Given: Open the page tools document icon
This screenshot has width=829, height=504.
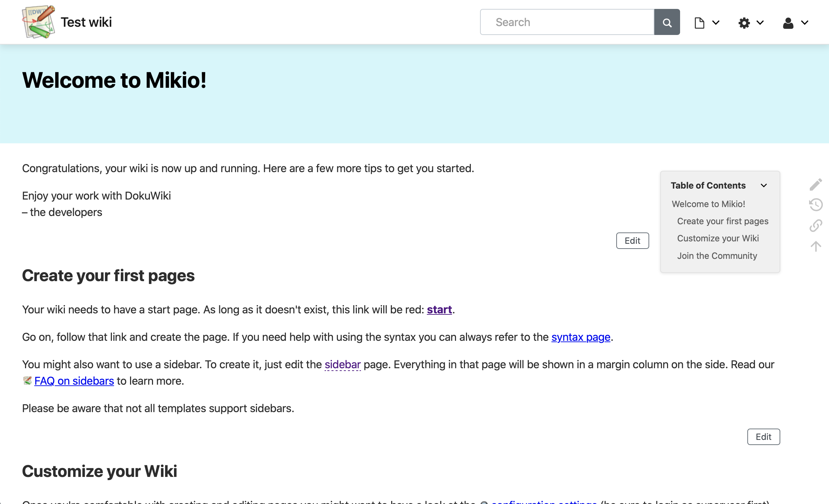Looking at the screenshot, I should 699,23.
